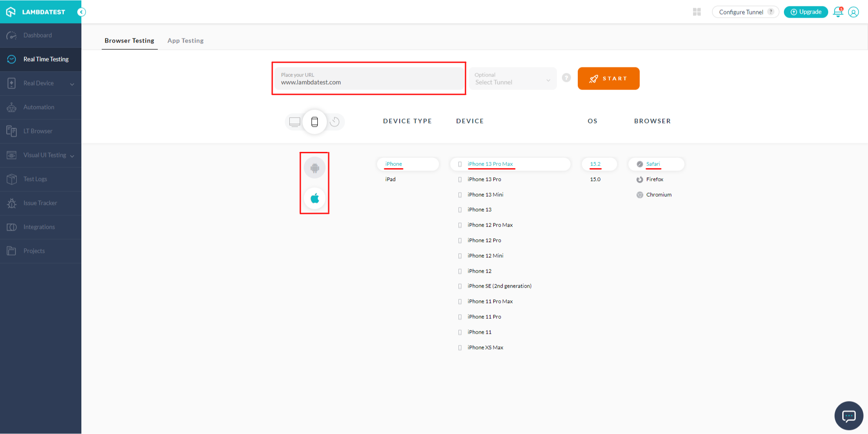Click the Upgrade button
This screenshot has height=434, width=868.
pyautogui.click(x=806, y=12)
